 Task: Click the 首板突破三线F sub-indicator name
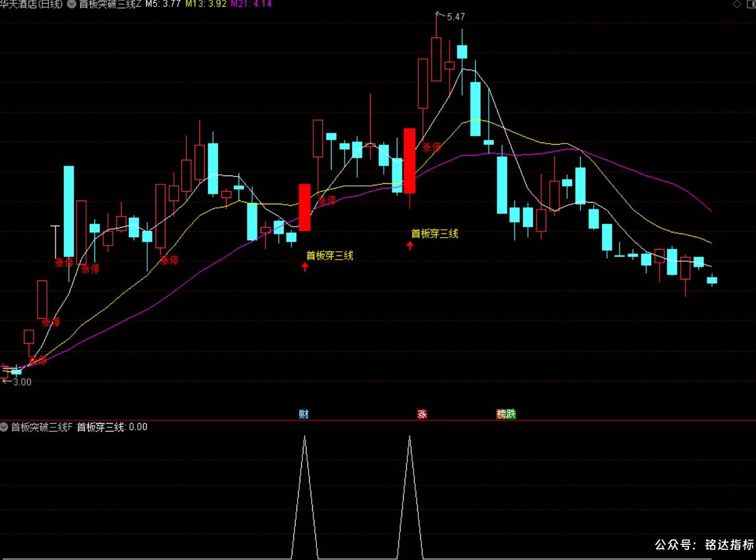pos(42,427)
